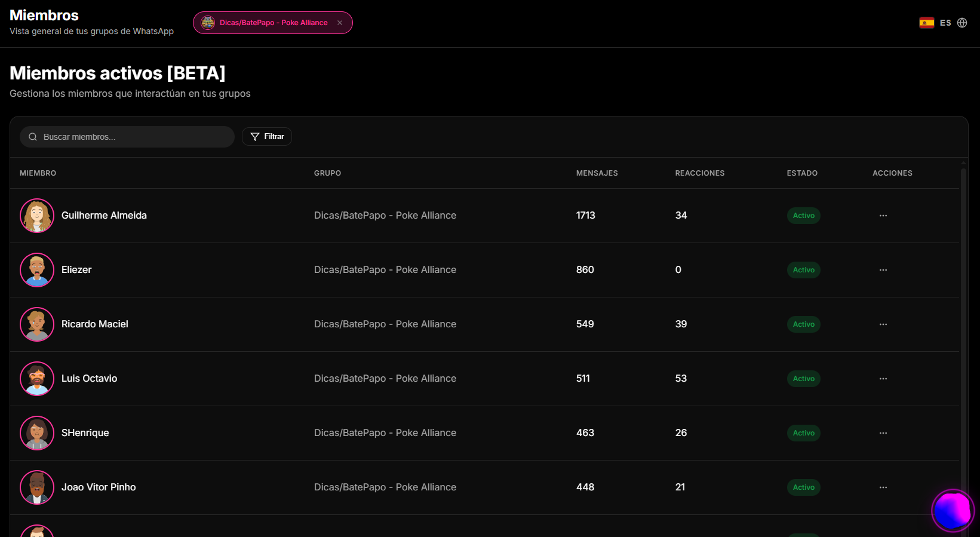This screenshot has height=537, width=980.
Task: Click the Spanish flag icon
Action: point(927,23)
